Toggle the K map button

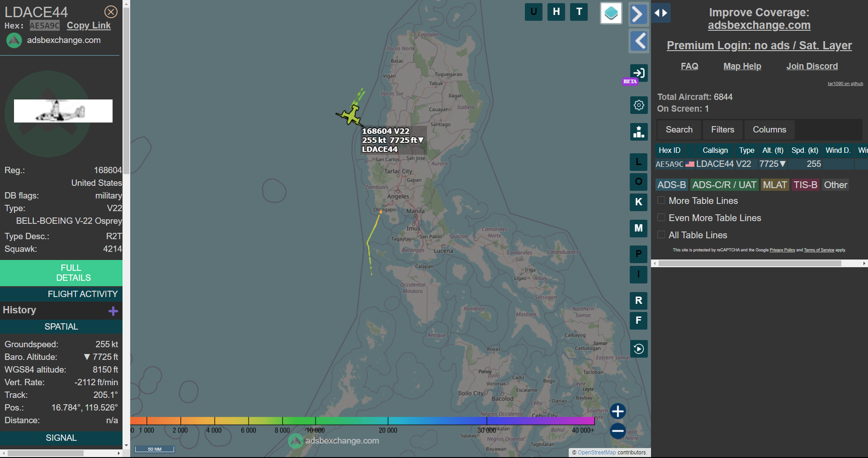click(639, 202)
